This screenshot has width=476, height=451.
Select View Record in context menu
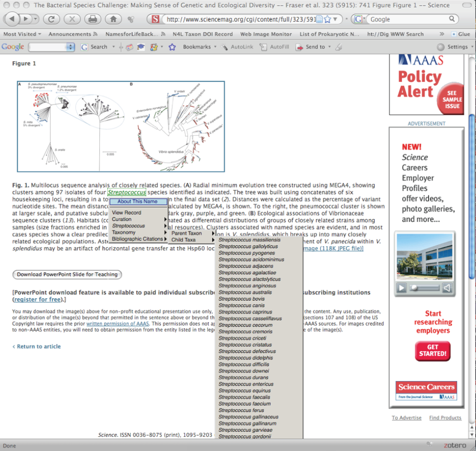tap(126, 213)
